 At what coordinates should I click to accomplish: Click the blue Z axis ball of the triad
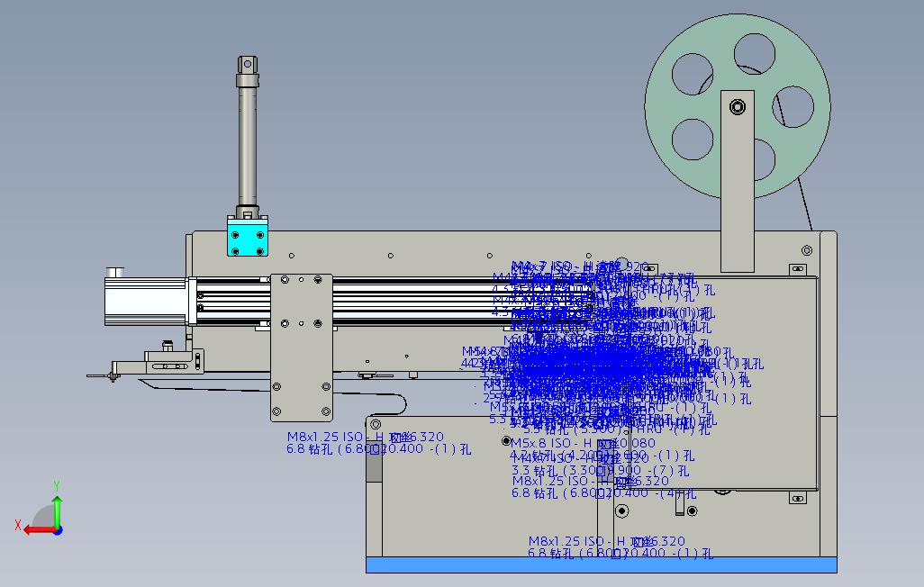[58, 531]
